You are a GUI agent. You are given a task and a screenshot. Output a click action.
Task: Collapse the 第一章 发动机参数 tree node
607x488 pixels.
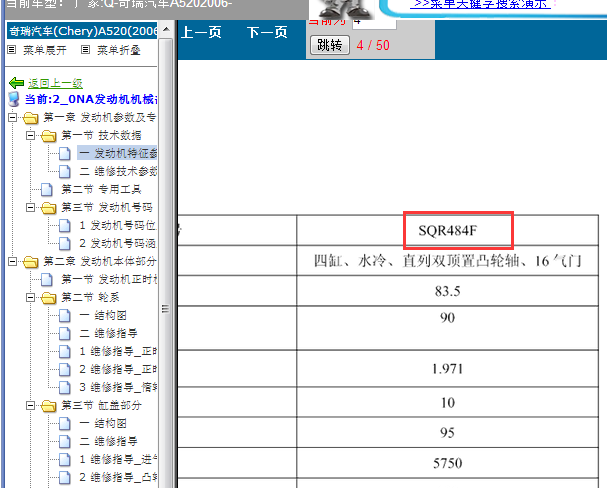12,117
